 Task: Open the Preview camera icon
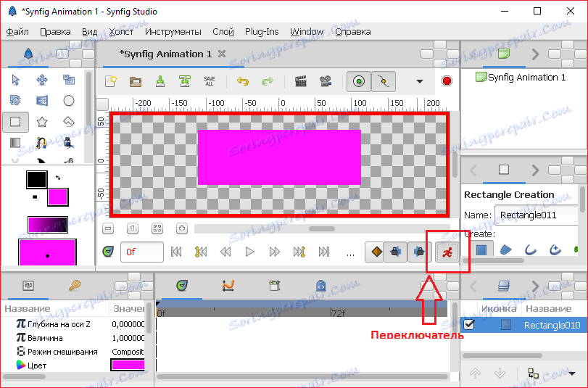[326, 81]
